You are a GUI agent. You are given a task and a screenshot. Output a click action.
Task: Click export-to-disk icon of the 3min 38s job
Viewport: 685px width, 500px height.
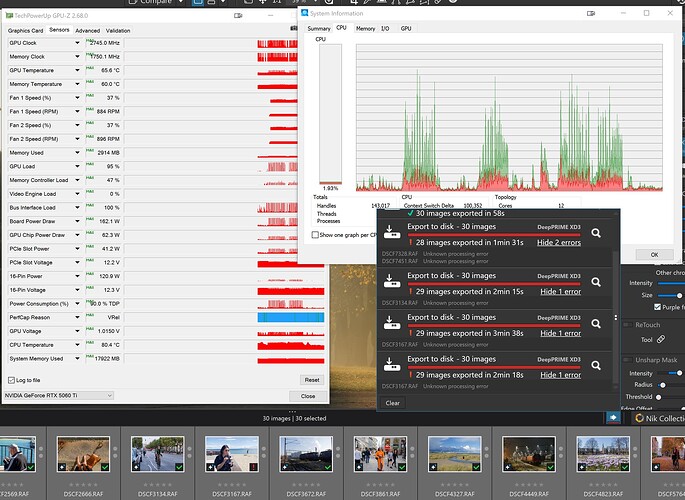390,320
